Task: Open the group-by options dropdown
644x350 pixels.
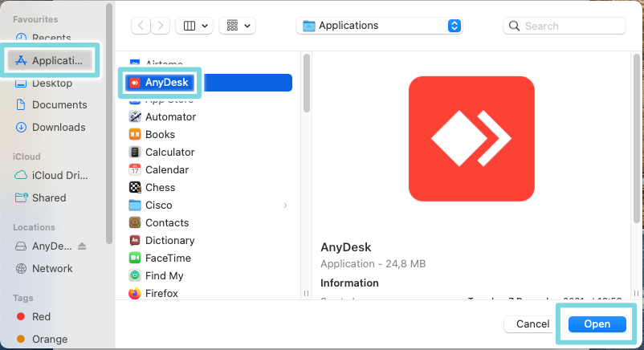Action: pyautogui.click(x=238, y=26)
